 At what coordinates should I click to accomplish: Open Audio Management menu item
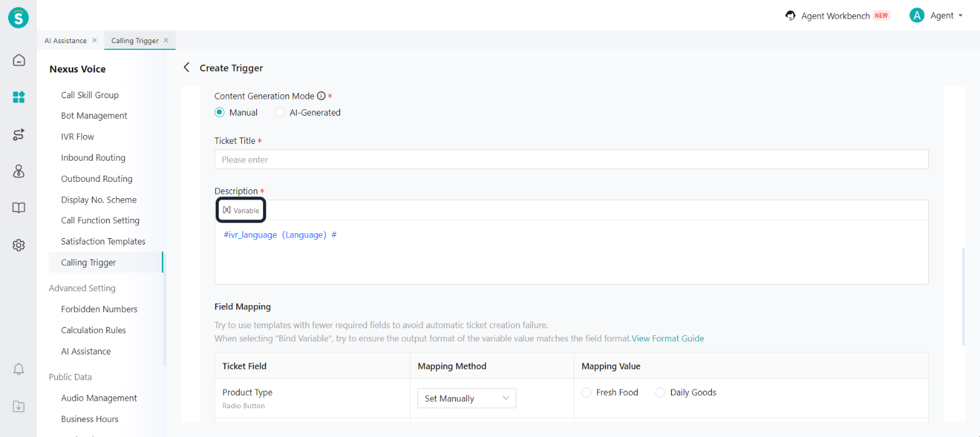(x=99, y=398)
